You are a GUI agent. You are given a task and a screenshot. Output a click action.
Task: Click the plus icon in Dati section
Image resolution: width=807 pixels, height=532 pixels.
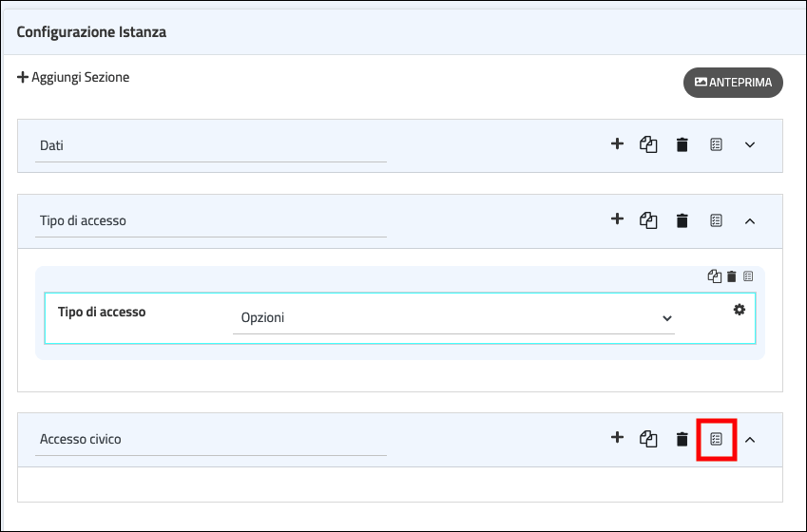(x=617, y=144)
